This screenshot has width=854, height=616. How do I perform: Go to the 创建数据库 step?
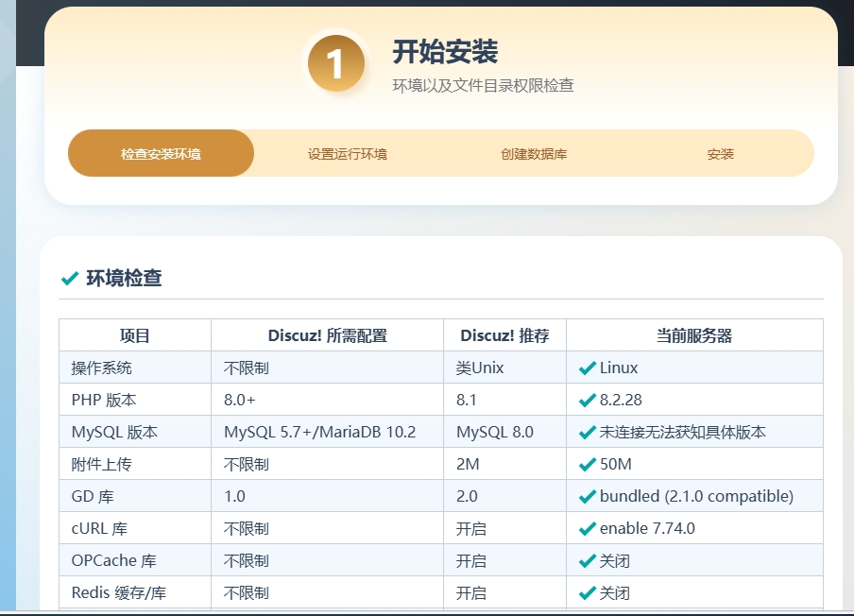click(534, 154)
